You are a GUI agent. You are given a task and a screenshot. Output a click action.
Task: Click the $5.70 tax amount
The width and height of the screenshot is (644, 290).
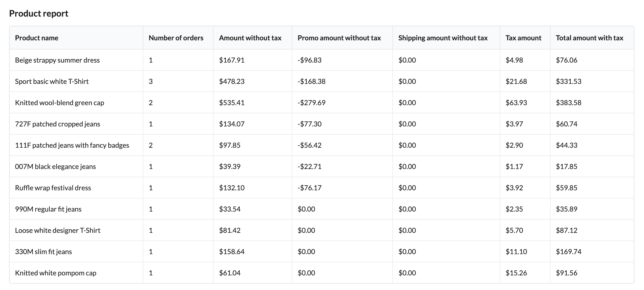coord(514,230)
